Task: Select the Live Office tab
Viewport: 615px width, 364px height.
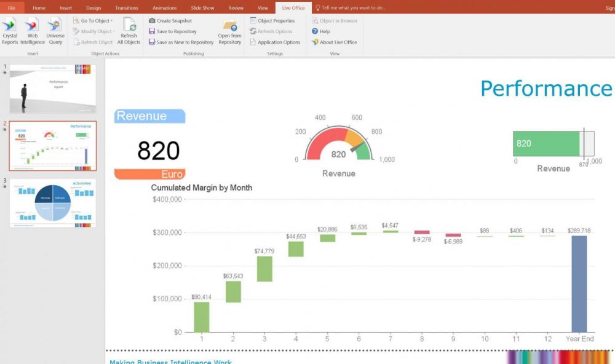Action: click(x=293, y=8)
